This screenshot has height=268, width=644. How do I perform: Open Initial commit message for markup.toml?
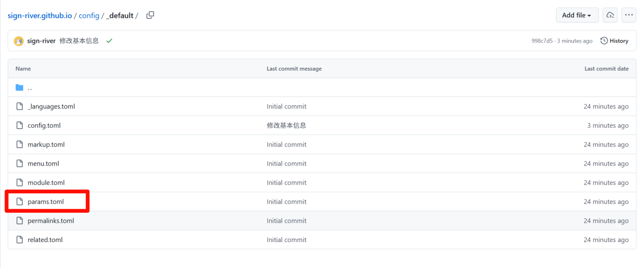click(287, 145)
